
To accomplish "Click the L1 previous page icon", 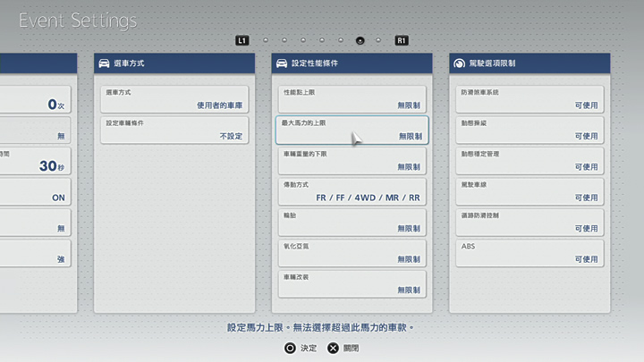I will (x=241, y=40).
